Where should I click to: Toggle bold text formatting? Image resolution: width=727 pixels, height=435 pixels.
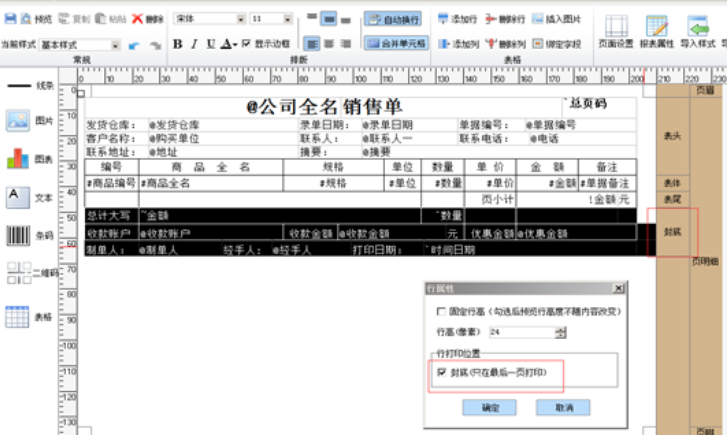(178, 44)
